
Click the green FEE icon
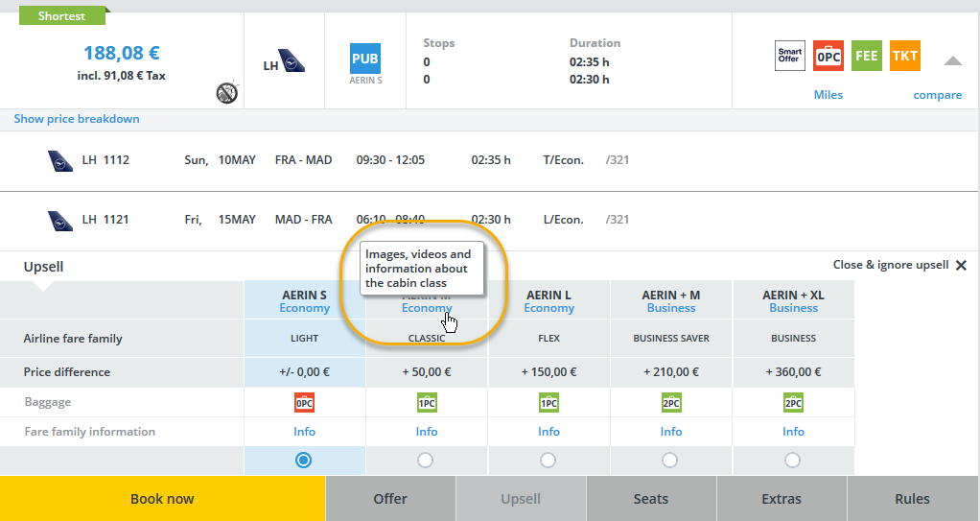(x=866, y=56)
